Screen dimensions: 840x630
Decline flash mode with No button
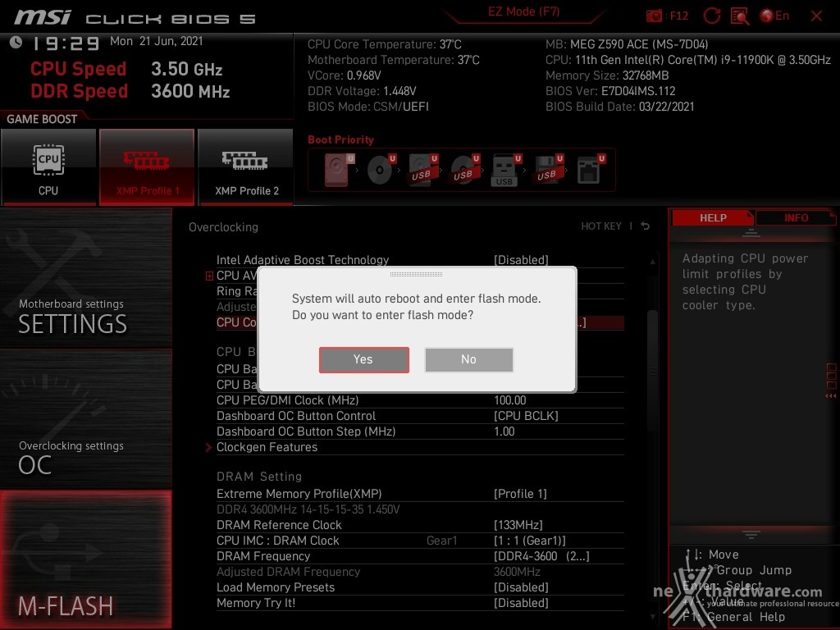point(468,359)
